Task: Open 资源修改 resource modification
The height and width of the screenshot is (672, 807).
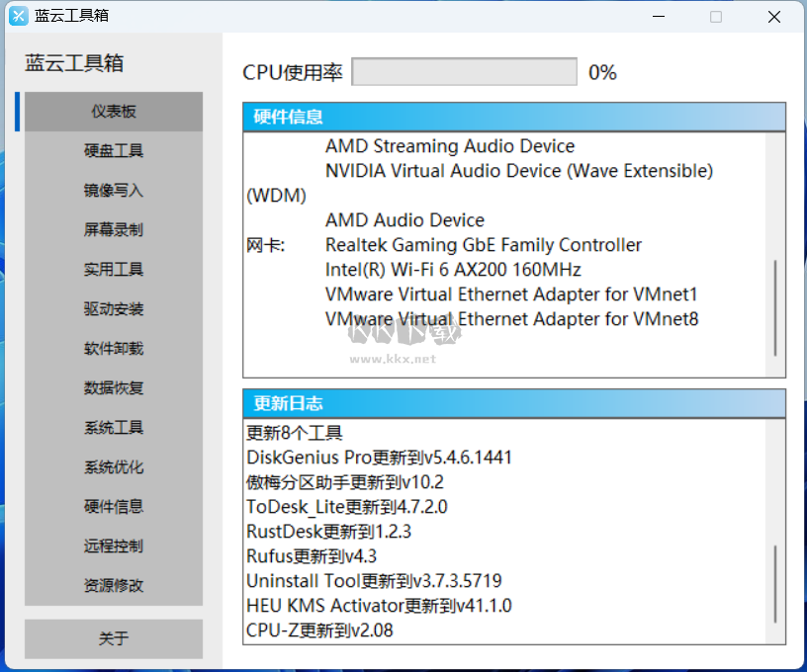Action: pyautogui.click(x=112, y=585)
